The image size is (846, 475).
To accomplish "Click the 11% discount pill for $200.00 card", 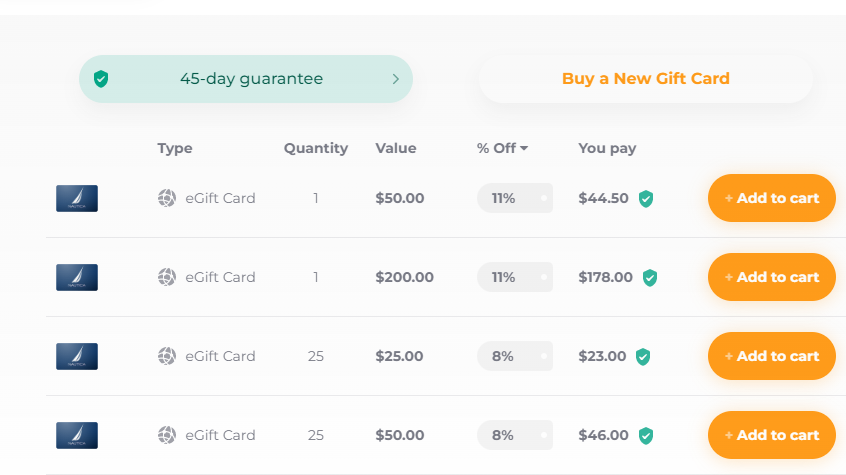I will pos(514,277).
